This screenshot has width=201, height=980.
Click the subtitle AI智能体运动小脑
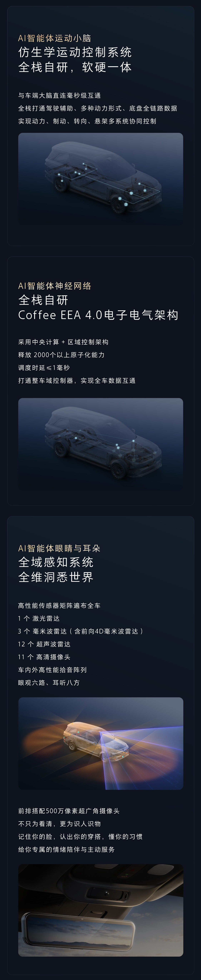(54, 38)
